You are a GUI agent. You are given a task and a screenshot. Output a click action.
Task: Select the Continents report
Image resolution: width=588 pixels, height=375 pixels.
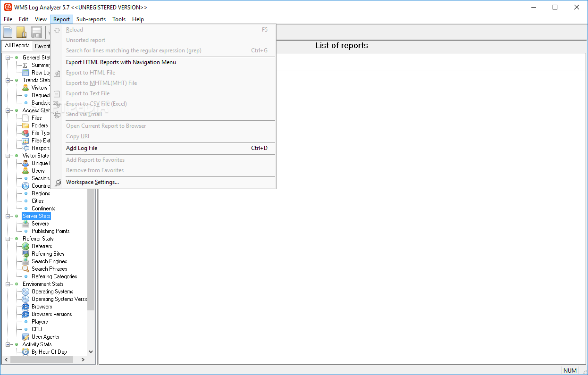(x=43, y=208)
